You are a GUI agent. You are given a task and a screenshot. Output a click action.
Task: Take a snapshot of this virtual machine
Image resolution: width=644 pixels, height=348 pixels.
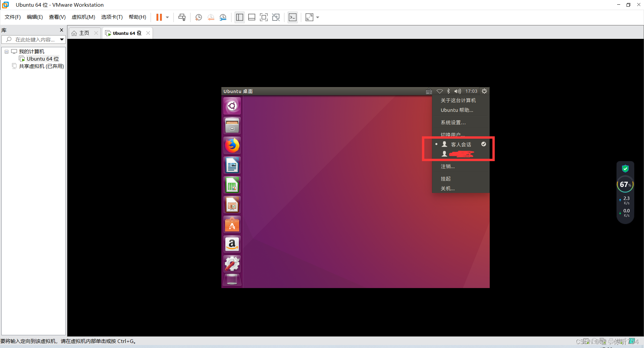click(x=199, y=17)
